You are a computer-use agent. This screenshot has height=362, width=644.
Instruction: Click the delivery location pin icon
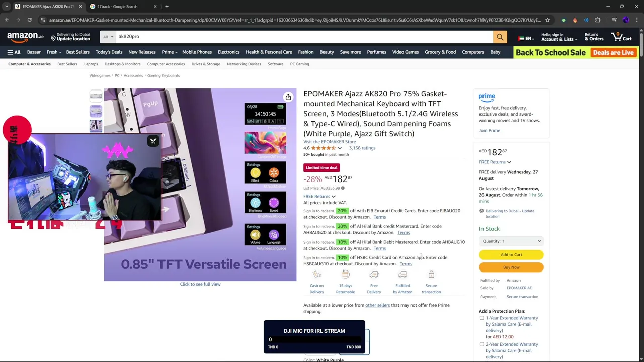[x=481, y=211]
